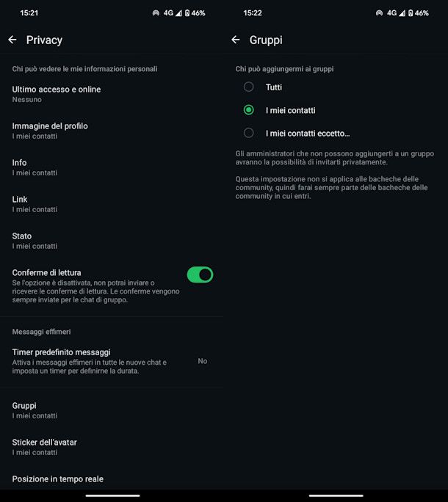Open Posizione in tempo reale
Viewport: 448px width, 502px height.
pyautogui.click(x=57, y=479)
